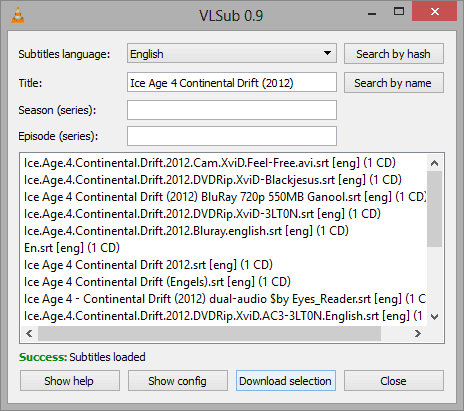Select Ice Age 4 Continental Drift 2012.srt
464x411 pixels.
148,265
